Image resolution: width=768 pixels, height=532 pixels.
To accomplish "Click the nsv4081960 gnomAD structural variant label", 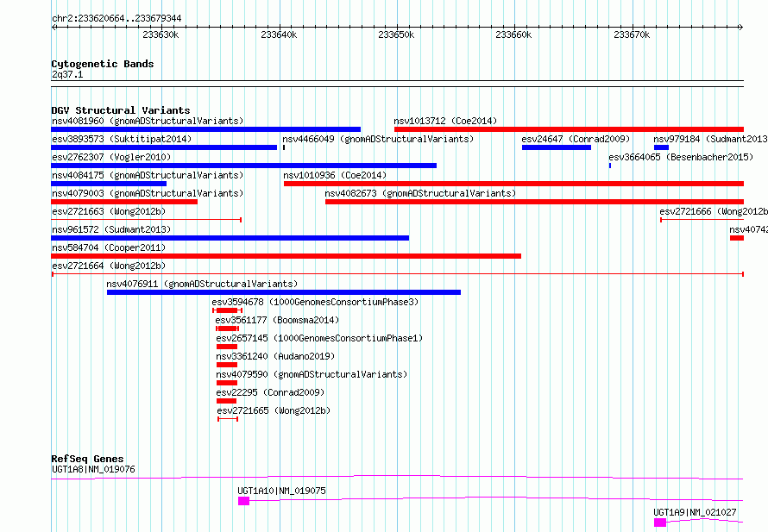I will point(148,121).
